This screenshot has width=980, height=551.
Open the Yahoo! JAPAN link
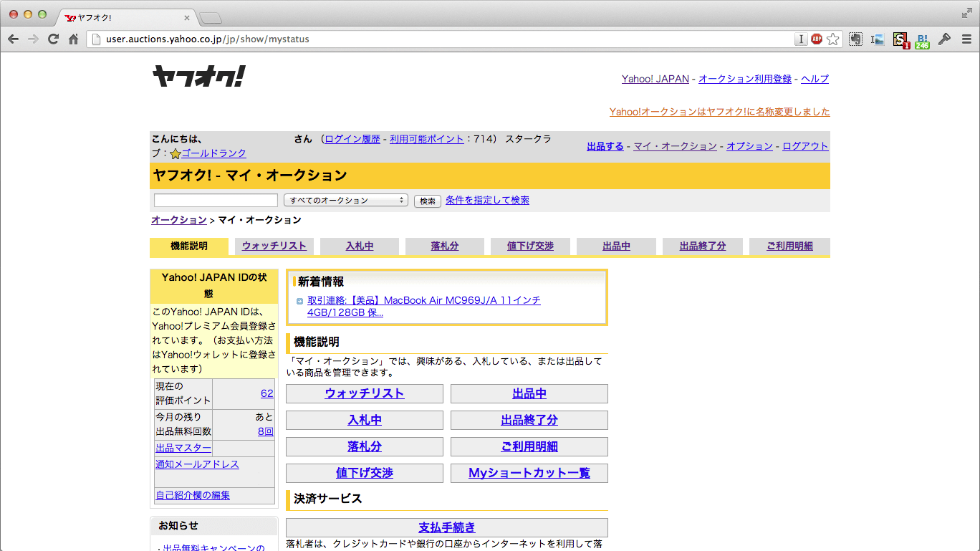tap(655, 79)
